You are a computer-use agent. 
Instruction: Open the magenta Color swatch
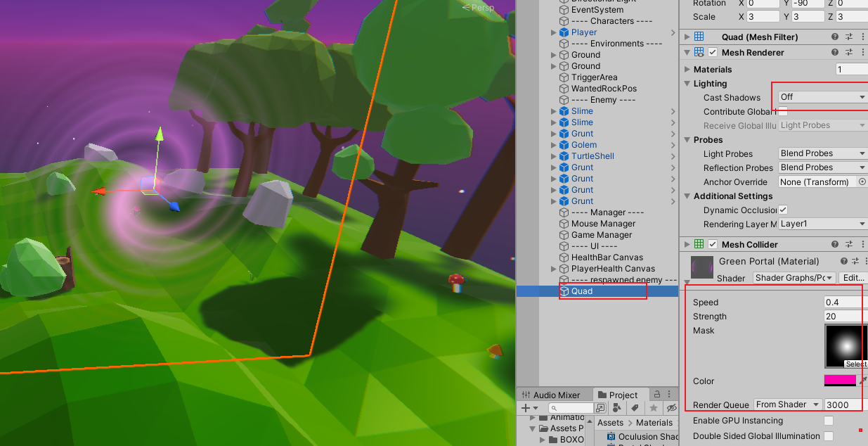click(840, 381)
